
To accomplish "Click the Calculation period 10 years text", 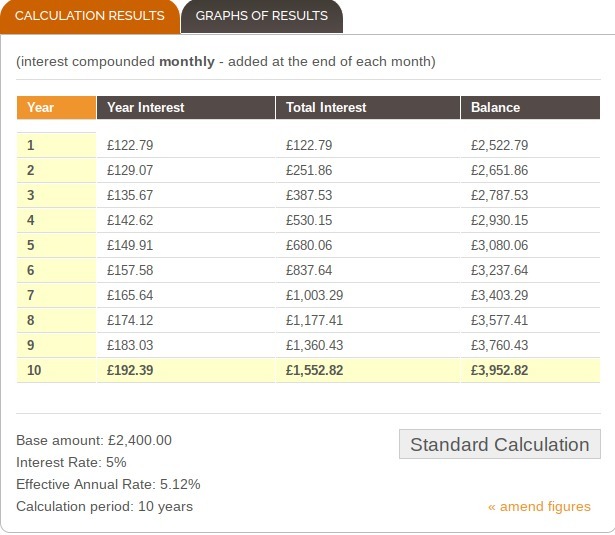I will 105,506.
